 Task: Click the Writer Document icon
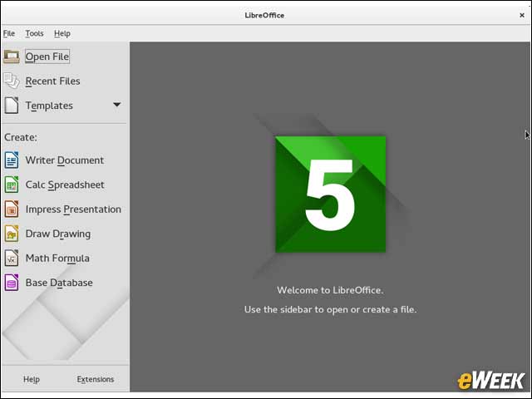click(12, 160)
